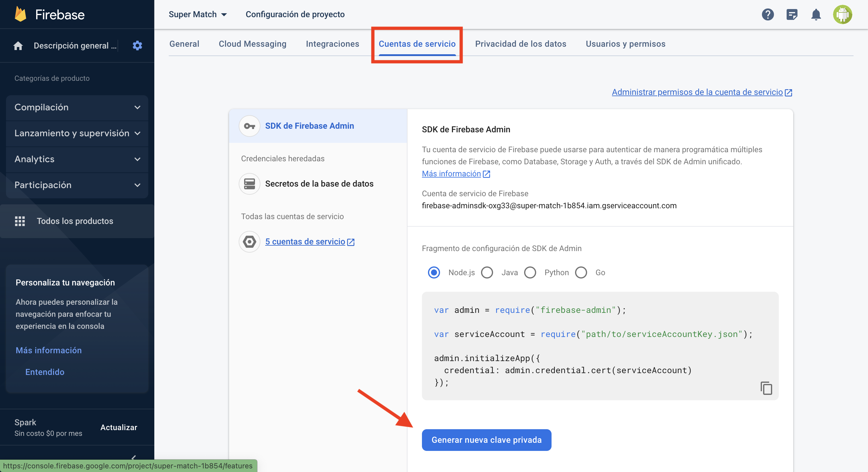Open Administrar permisos de la cuenta de servicio link
Screen dimensions: 868x472
(697, 92)
